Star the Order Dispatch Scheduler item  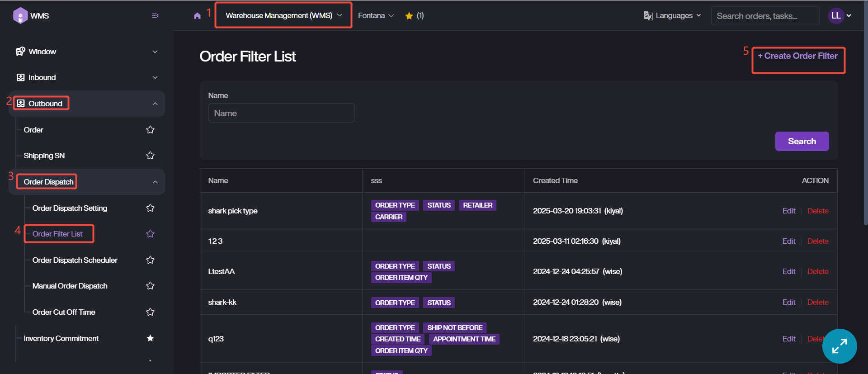click(x=151, y=260)
